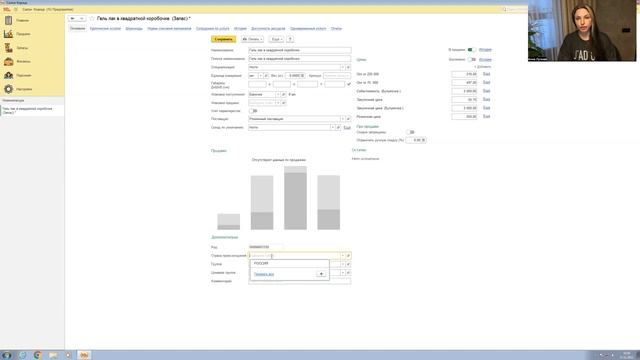Open the Персонал people icon in sidebar
Image resolution: width=640 pixels, height=360 pixels.
click(9, 75)
